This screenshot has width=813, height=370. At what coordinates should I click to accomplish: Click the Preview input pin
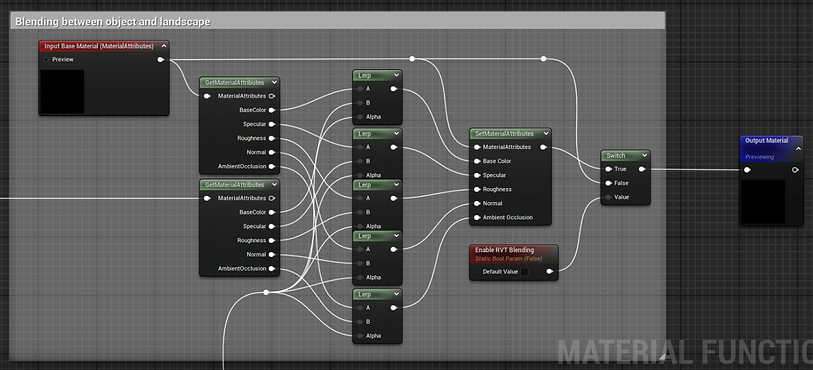click(46, 60)
